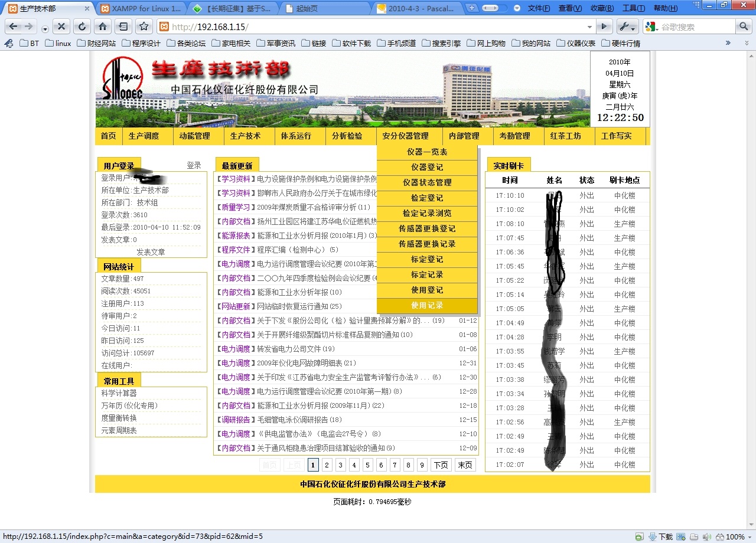Screen dimensions: 756x543
Task: Open the 程序设计 bookmarks folder
Action: pyautogui.click(x=141, y=43)
